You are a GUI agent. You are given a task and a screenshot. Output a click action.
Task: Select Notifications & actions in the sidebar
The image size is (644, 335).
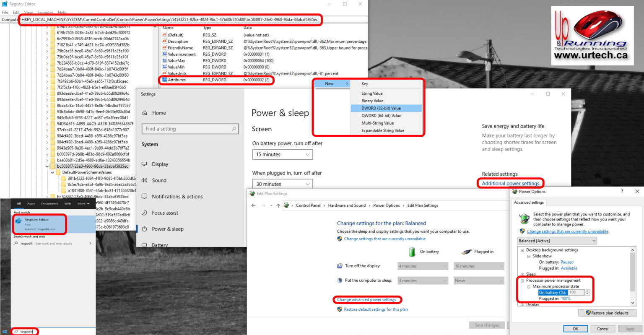pyautogui.click(x=178, y=196)
